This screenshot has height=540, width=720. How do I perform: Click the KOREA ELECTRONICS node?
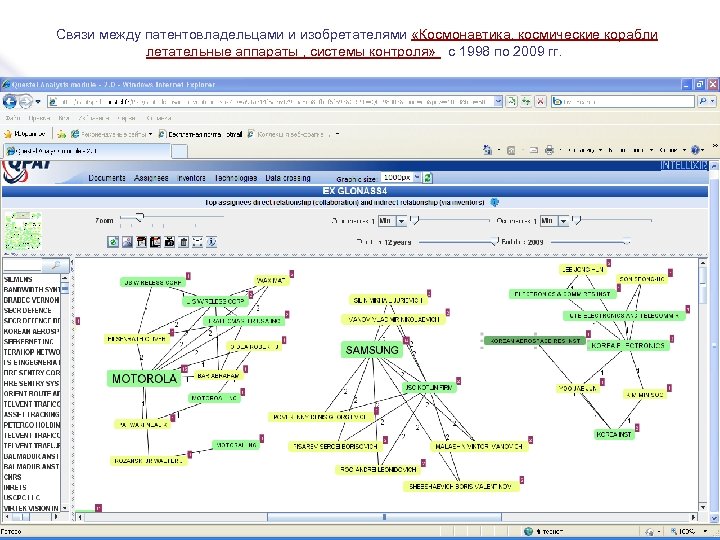[x=628, y=346]
